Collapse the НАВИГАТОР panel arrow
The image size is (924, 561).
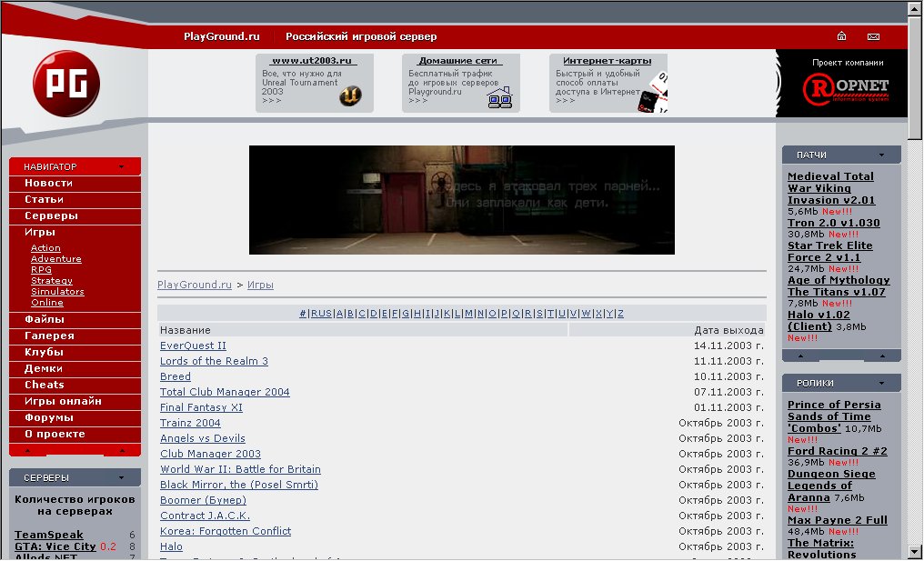(x=121, y=166)
